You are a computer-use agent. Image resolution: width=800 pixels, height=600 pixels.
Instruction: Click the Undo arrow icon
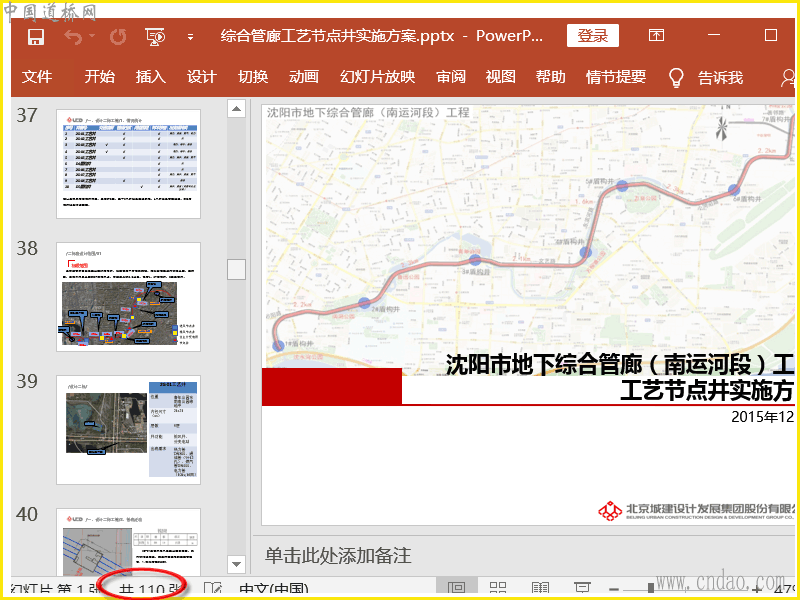tap(72, 37)
